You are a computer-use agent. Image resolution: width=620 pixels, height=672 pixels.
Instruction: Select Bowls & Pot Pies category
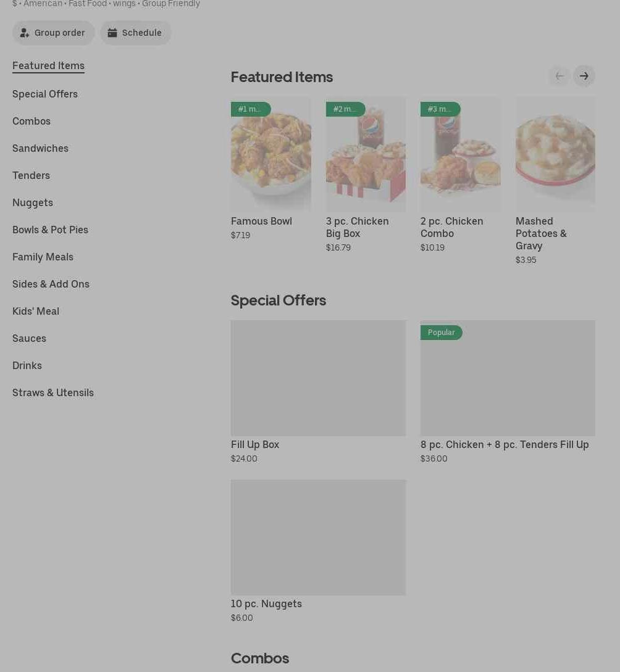[x=50, y=230]
